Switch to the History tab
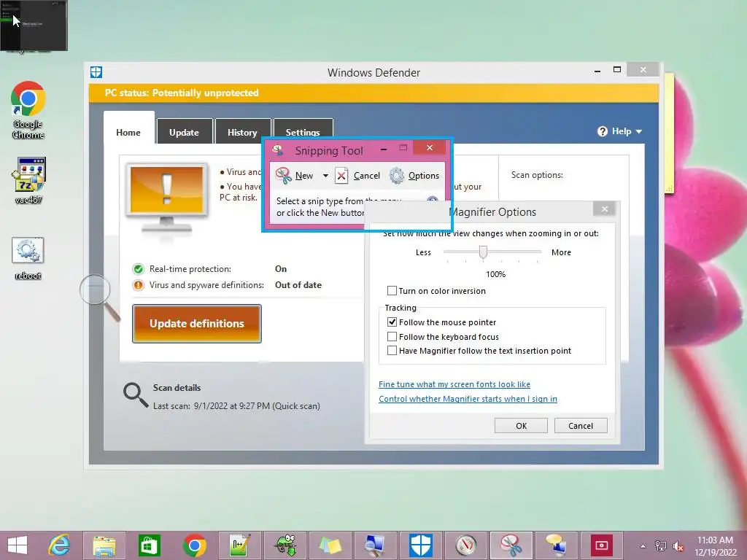This screenshot has width=747, height=560. [242, 133]
